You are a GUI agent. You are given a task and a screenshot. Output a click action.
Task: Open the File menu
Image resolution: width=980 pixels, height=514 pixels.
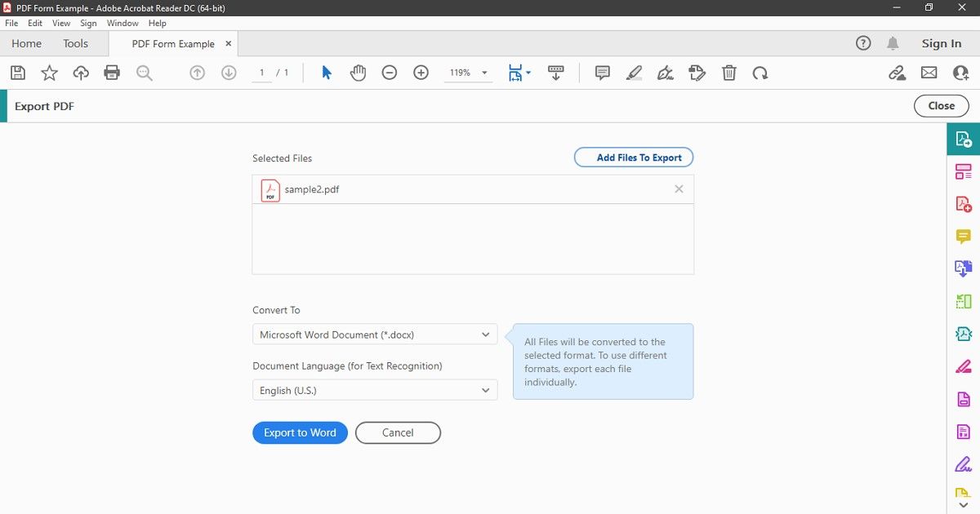(x=11, y=24)
